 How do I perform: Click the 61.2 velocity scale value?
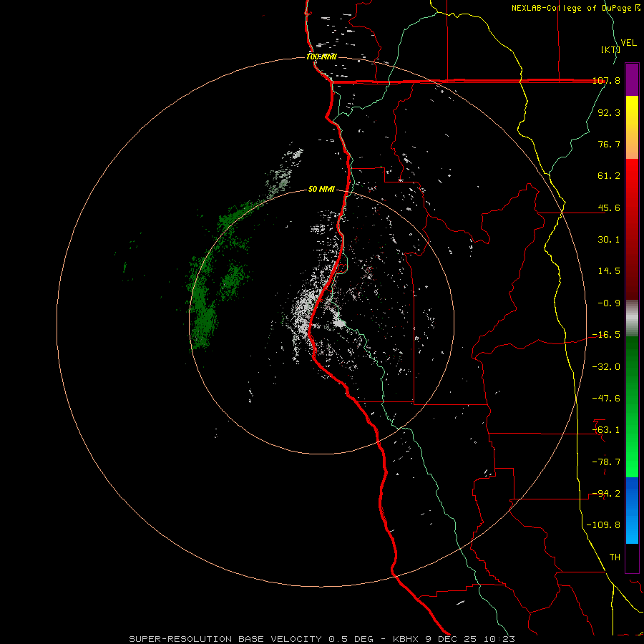[609, 176]
